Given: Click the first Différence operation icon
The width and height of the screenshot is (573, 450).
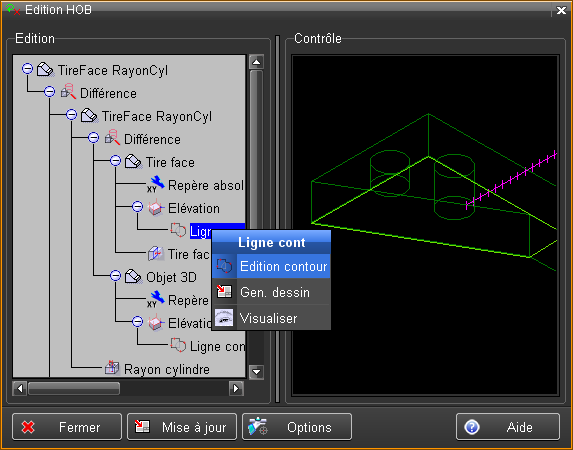Looking at the screenshot, I should (68, 92).
